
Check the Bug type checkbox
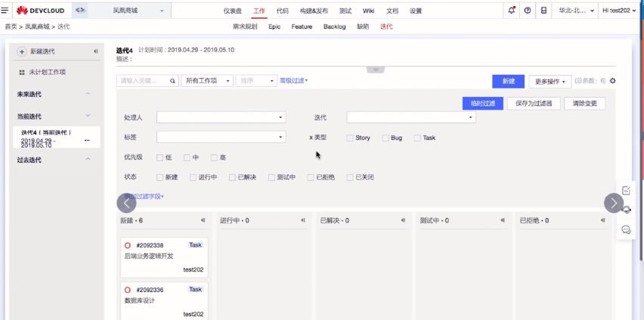(385, 138)
